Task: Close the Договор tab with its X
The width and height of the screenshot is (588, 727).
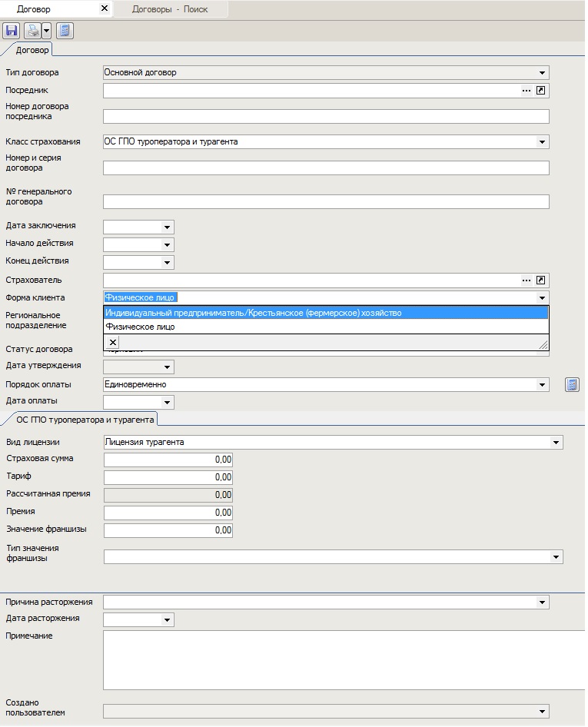Action: (105, 9)
